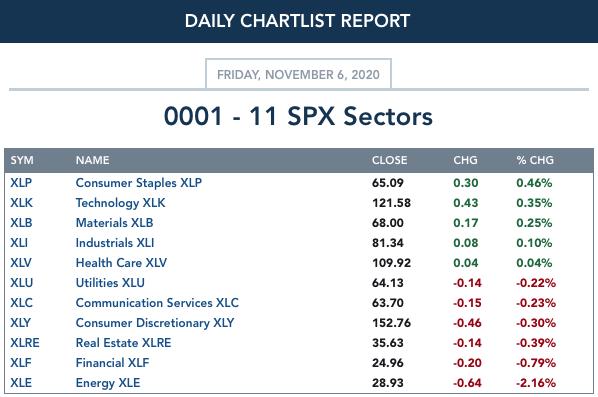Open the XLP symbol link
This screenshot has width=598, height=397.
click(x=21, y=183)
